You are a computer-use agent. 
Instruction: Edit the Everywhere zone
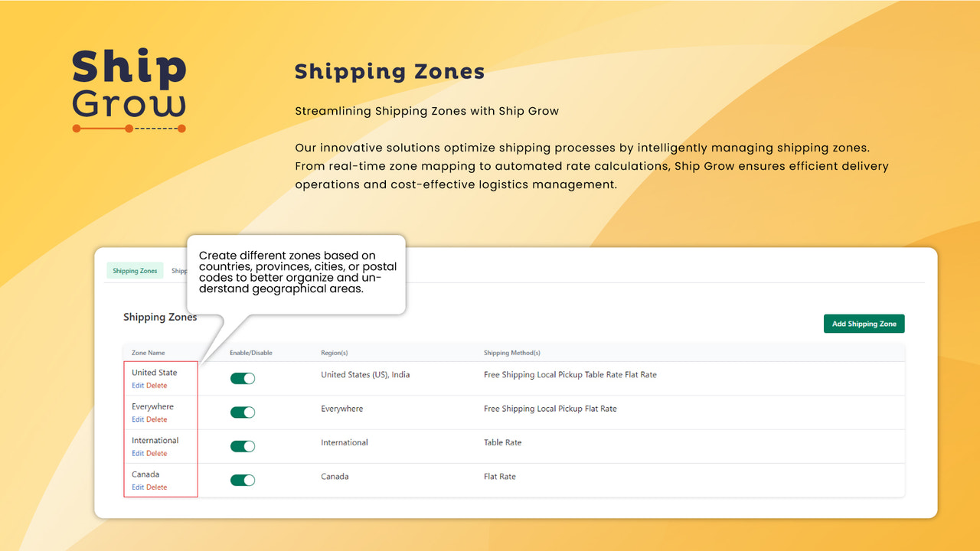click(x=139, y=419)
